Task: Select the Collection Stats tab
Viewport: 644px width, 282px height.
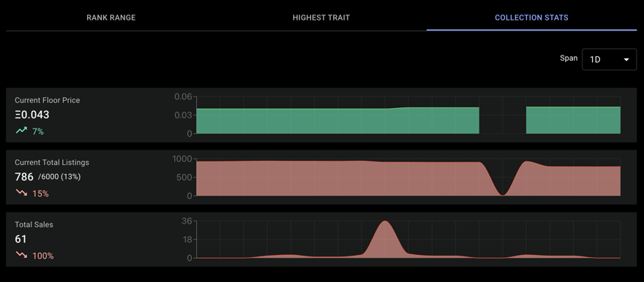Action: point(531,18)
